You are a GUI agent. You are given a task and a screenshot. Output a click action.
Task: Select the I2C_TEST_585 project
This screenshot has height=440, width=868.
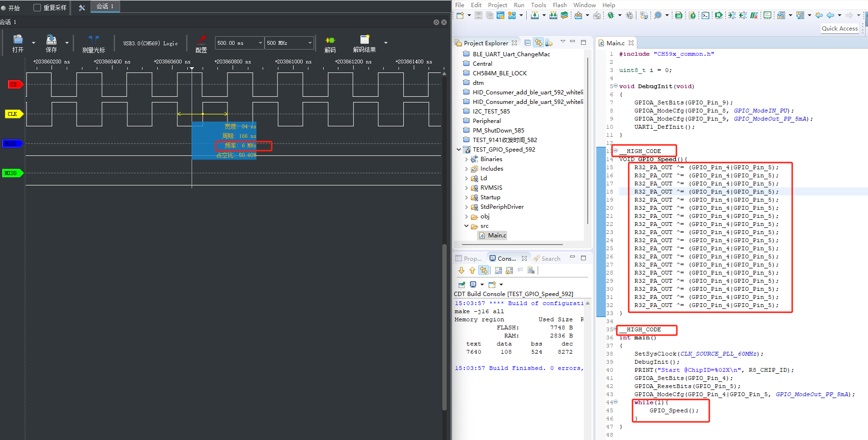point(491,112)
